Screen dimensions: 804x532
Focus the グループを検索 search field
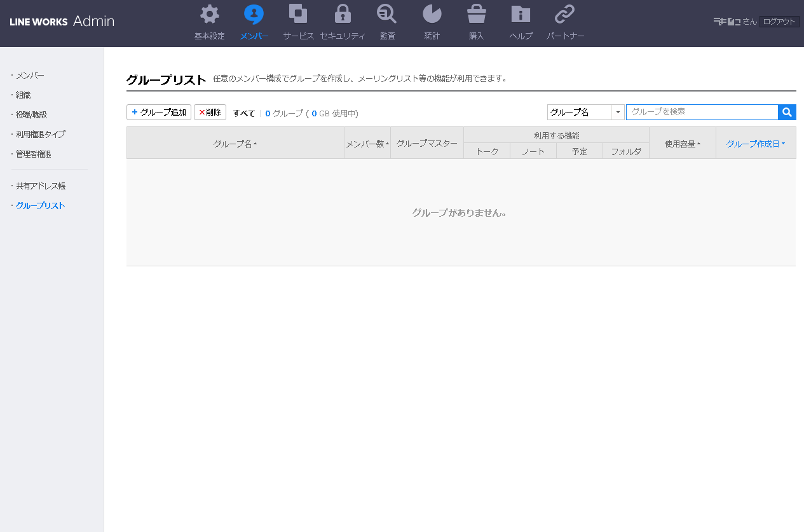point(701,112)
